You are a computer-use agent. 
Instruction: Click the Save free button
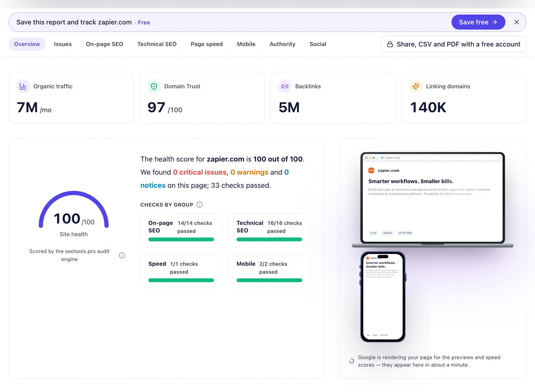point(478,22)
